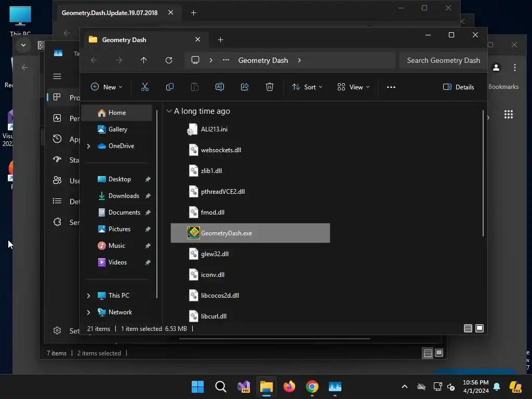532x399 pixels.
Task: Open Task Manager taskbar icon
Action: click(x=335, y=387)
